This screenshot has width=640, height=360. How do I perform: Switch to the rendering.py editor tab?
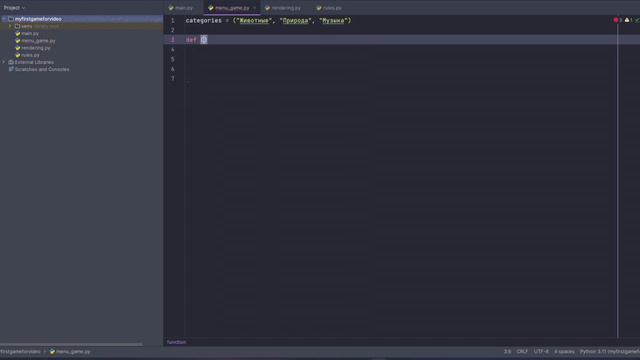tap(284, 8)
